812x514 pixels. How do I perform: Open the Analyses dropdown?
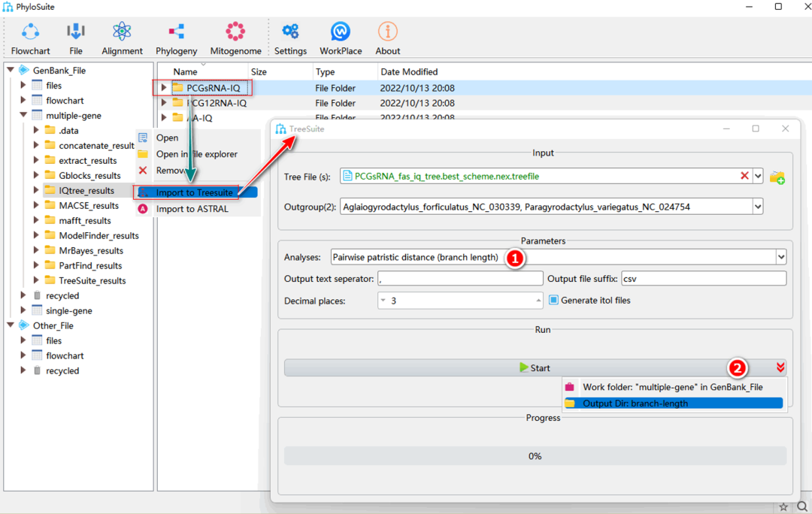781,257
